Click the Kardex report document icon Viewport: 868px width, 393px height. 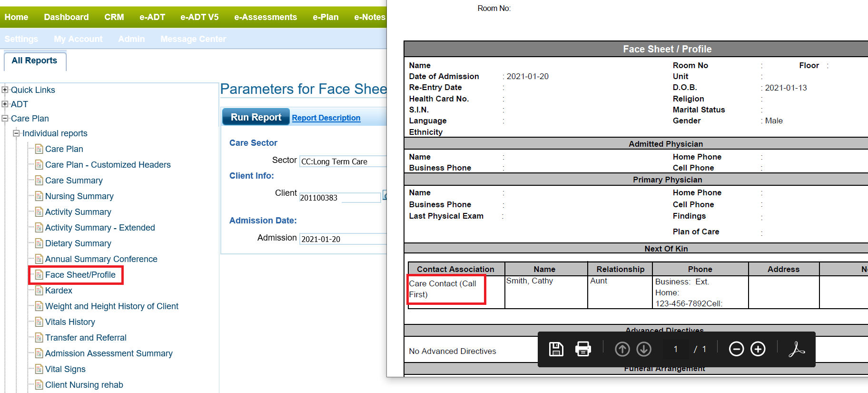point(39,291)
